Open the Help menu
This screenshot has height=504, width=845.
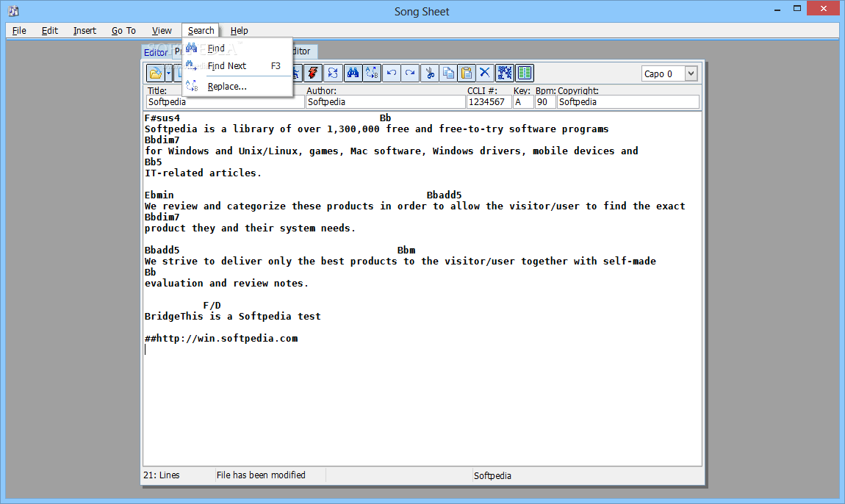click(240, 31)
